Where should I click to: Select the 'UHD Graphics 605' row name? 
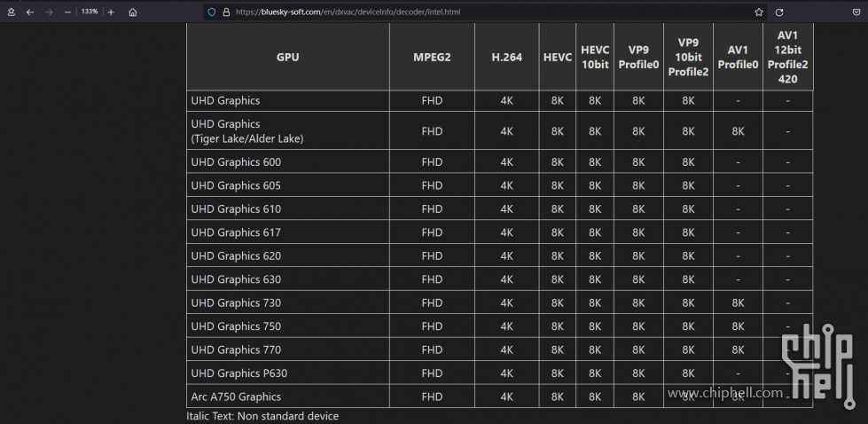pyautogui.click(x=236, y=185)
